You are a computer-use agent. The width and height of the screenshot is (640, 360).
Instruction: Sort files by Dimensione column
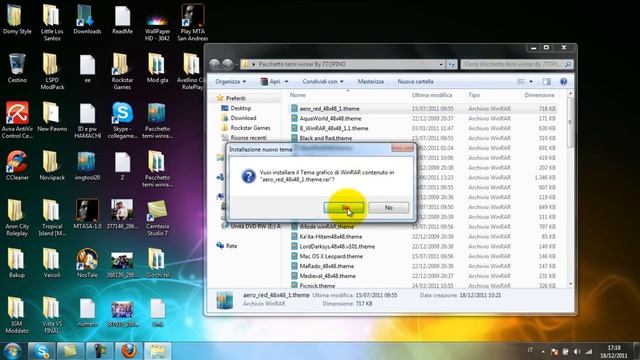539,95
